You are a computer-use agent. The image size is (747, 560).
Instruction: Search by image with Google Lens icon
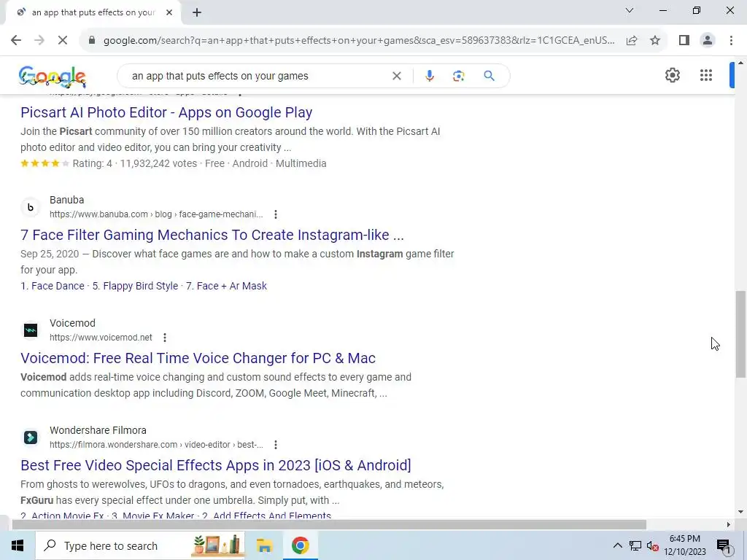click(x=458, y=76)
